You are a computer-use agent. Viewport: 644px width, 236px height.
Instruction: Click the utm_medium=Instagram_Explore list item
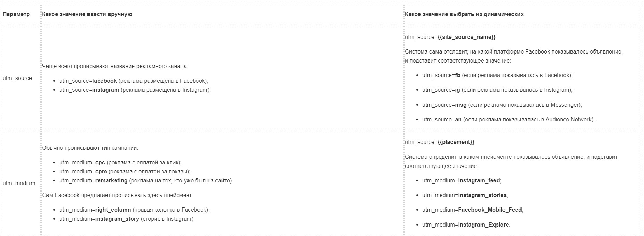pos(466,225)
